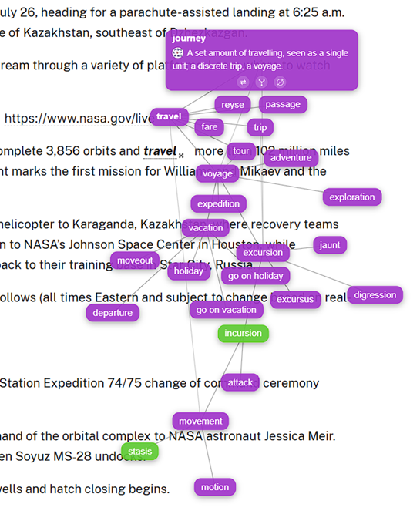This screenshot has width=420, height=521.
Task: Select the 'exploration' node
Action: (352, 197)
